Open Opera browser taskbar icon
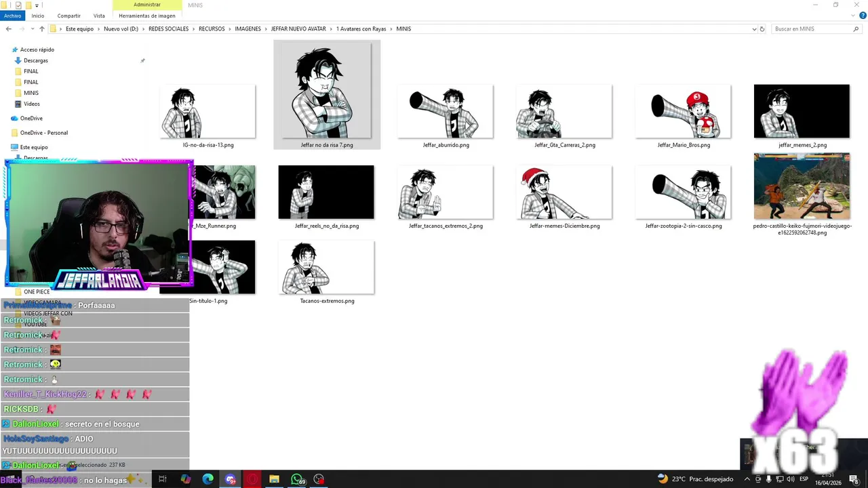 (x=252, y=479)
